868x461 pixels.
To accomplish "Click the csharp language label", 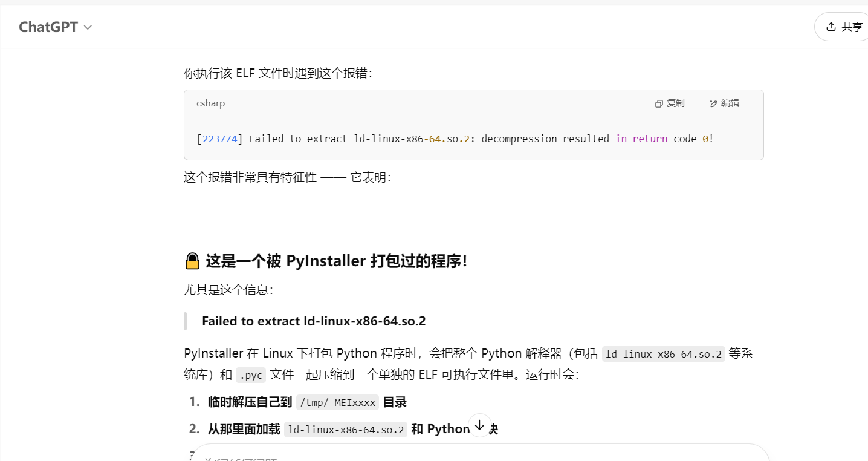I will (x=210, y=103).
